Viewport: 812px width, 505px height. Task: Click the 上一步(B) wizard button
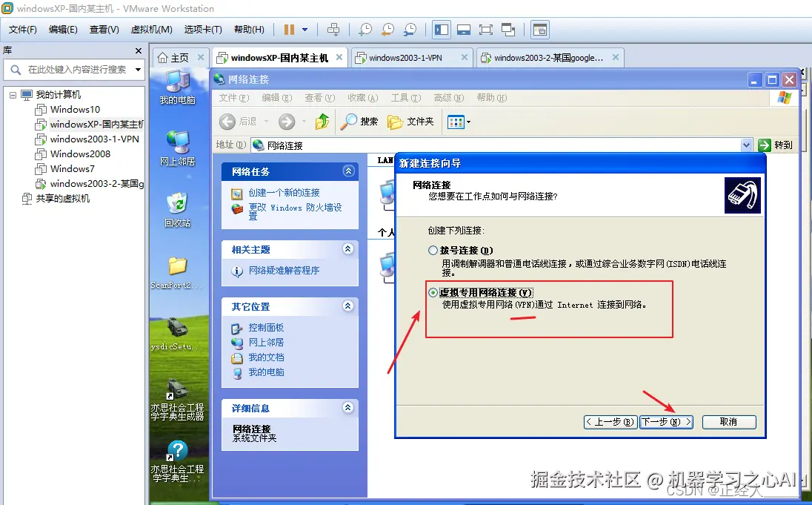point(610,422)
